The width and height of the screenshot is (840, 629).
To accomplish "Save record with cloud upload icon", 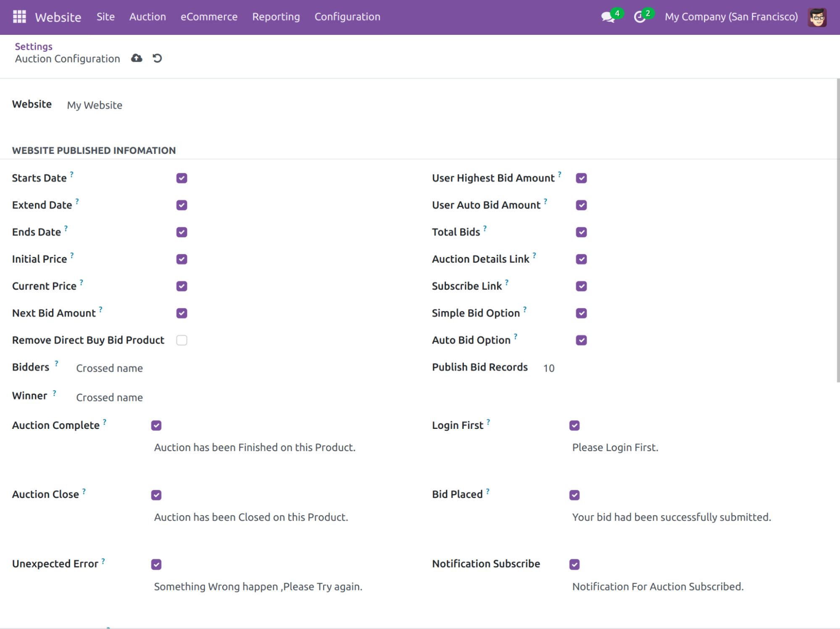I will pyautogui.click(x=137, y=58).
